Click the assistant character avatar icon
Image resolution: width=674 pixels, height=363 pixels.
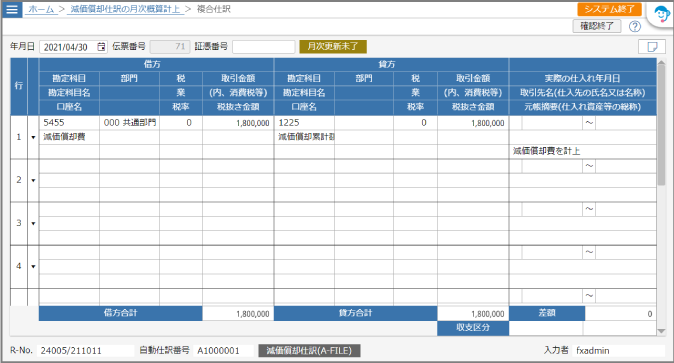(662, 15)
